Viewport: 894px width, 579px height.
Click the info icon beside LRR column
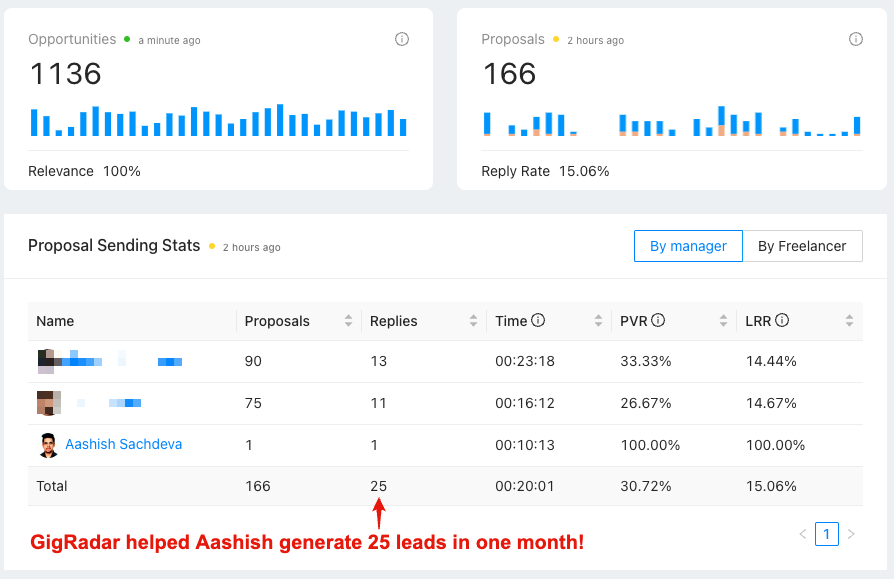pyautogui.click(x=782, y=320)
